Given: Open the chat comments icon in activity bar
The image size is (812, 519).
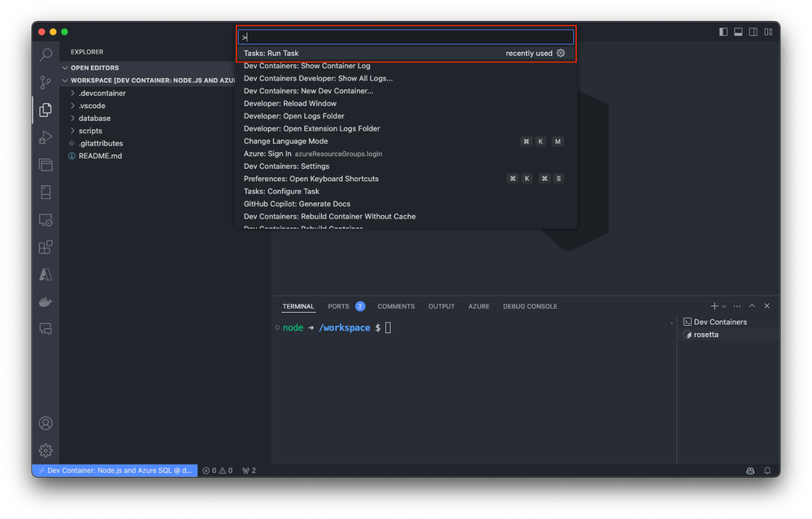Looking at the screenshot, I should [x=46, y=329].
